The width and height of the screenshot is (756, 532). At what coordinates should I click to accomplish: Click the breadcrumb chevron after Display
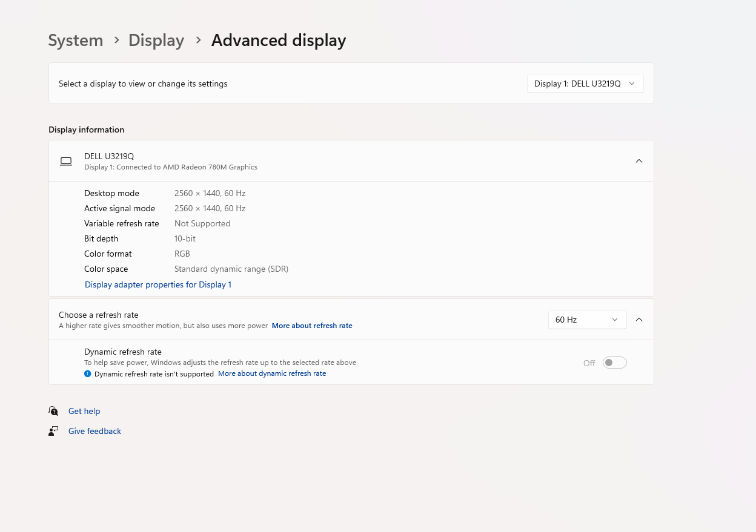[x=198, y=41]
